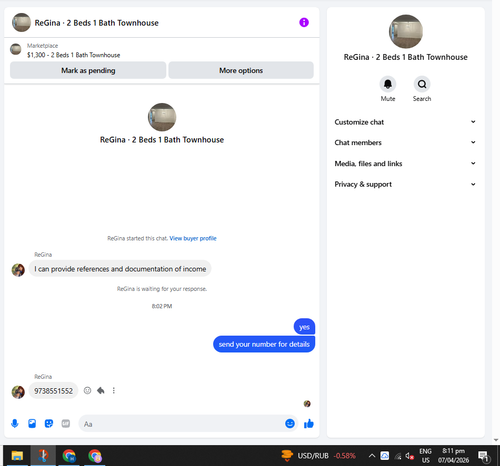Open Windows notification center icon
The height and width of the screenshot is (466, 500).
(483, 456)
